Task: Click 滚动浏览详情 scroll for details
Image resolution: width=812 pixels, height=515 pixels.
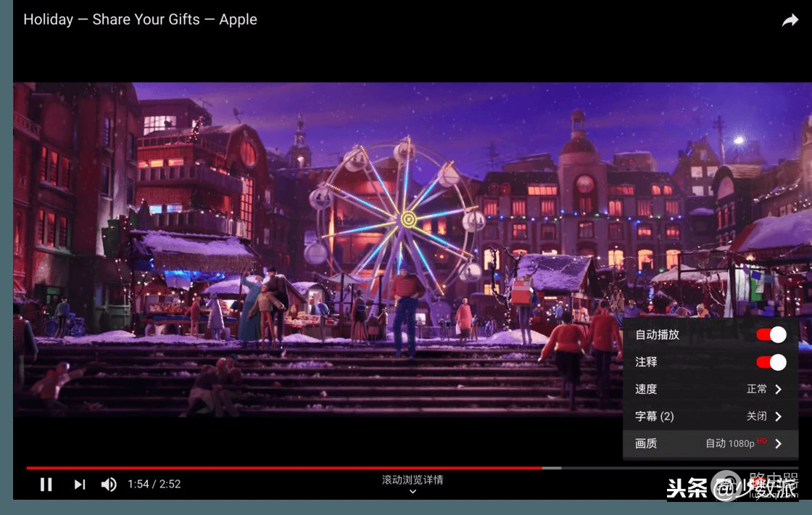Action: coord(413,479)
